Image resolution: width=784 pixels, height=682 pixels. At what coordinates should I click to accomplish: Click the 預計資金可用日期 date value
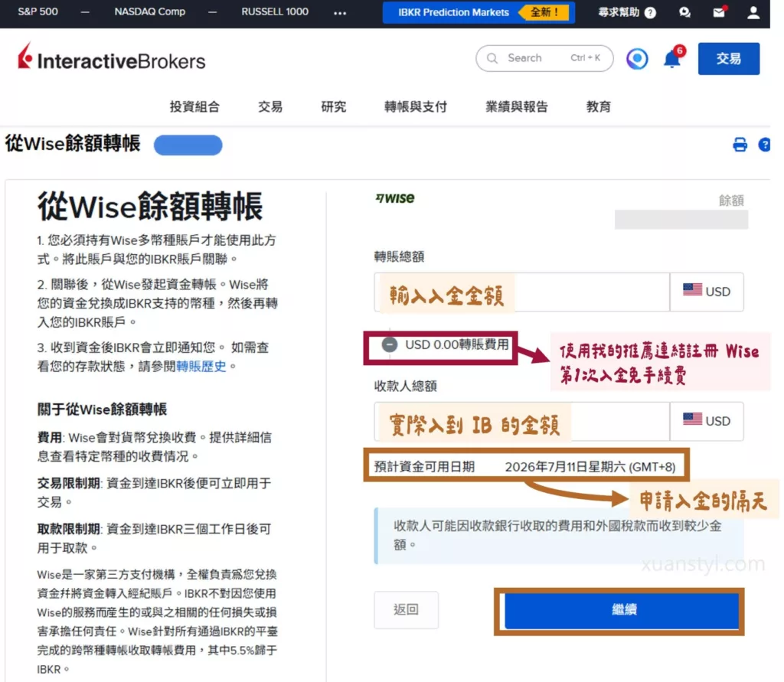pos(590,467)
